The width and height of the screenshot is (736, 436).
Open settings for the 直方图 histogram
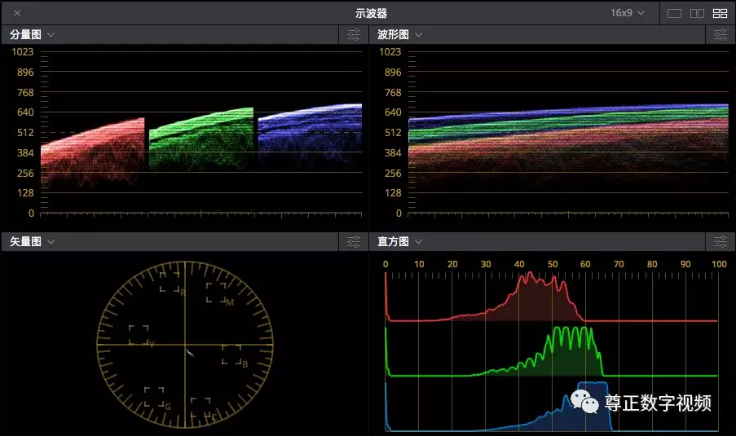[x=721, y=242]
